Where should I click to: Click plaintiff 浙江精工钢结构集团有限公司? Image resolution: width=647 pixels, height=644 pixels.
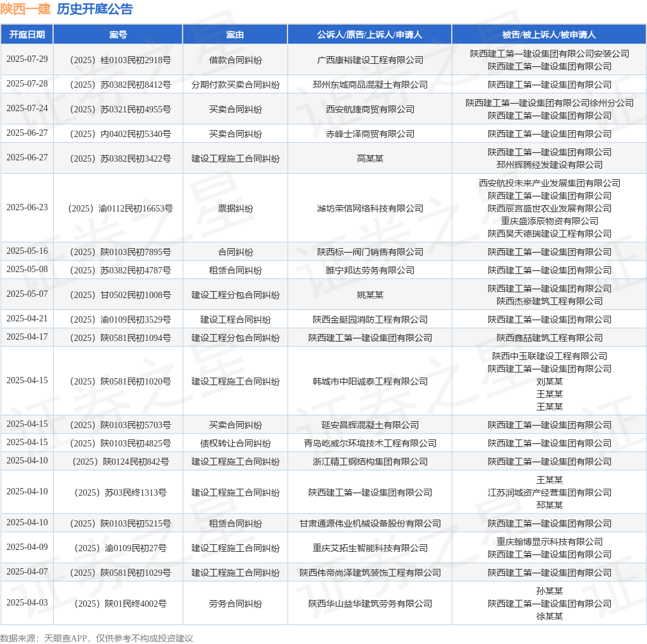(x=370, y=462)
